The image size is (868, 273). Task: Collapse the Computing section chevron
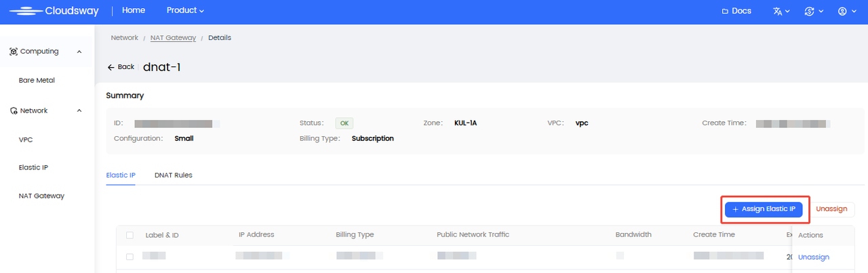coord(79,51)
